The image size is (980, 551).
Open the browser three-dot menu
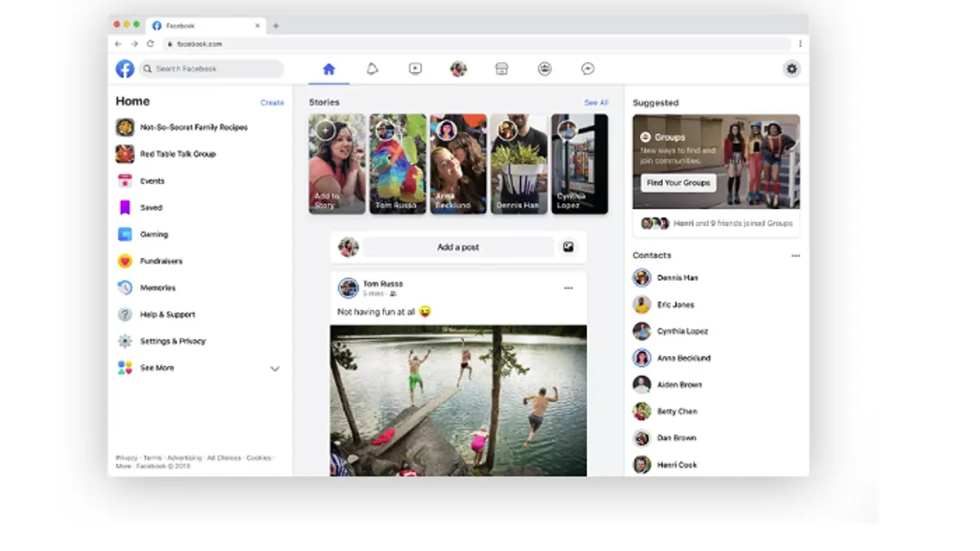pos(800,44)
